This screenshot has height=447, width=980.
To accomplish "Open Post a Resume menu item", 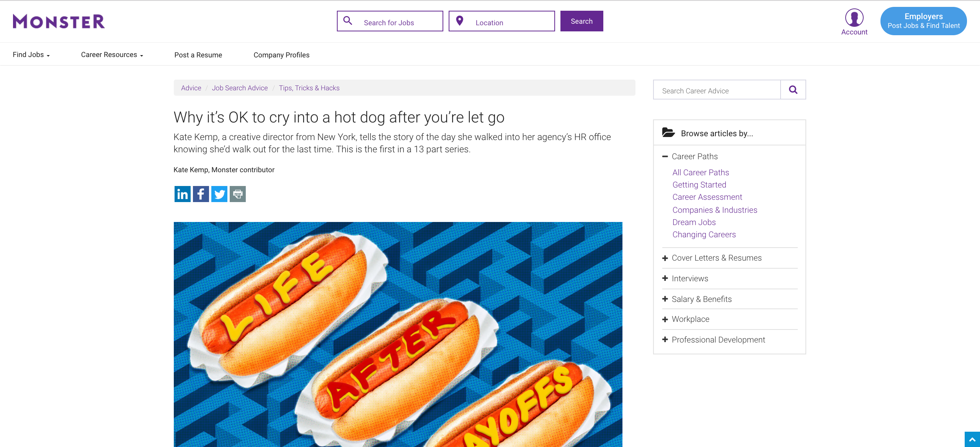I will [x=198, y=55].
